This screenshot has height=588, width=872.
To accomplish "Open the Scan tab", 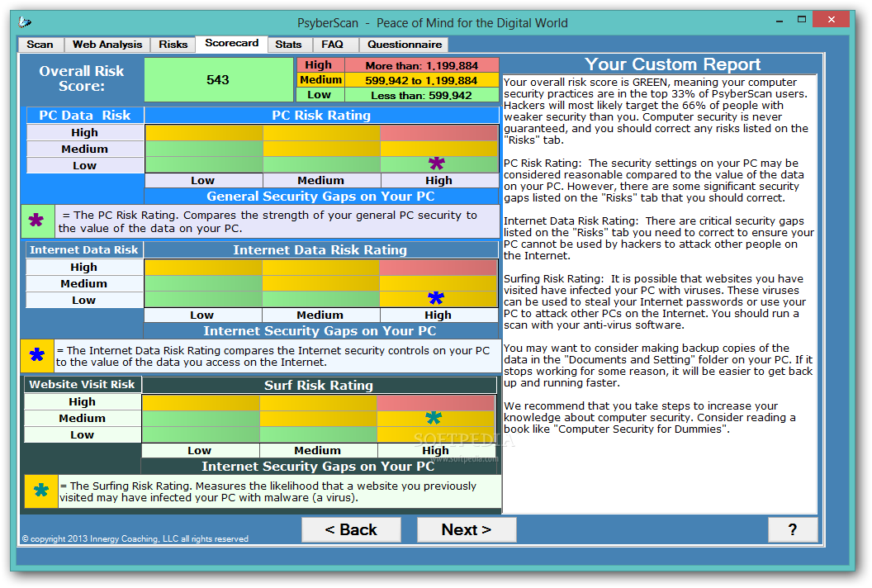I will pos(40,45).
